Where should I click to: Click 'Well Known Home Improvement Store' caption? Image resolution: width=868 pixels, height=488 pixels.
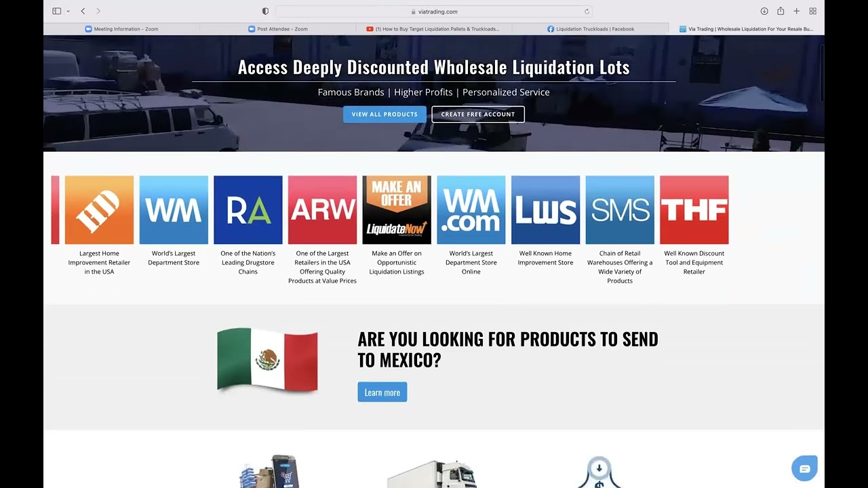coord(546,258)
